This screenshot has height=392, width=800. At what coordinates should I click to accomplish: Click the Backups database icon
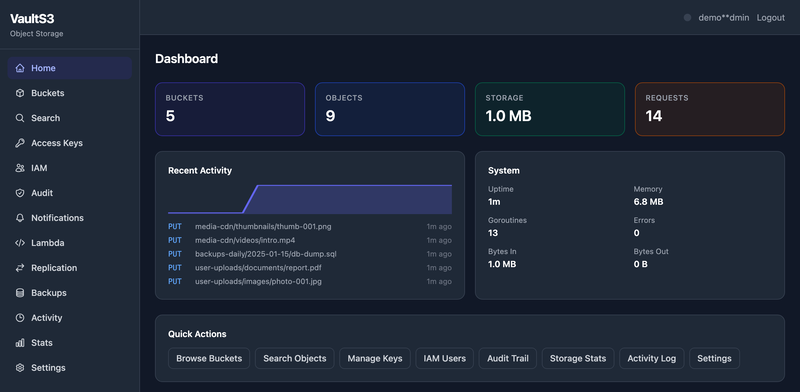pos(20,293)
